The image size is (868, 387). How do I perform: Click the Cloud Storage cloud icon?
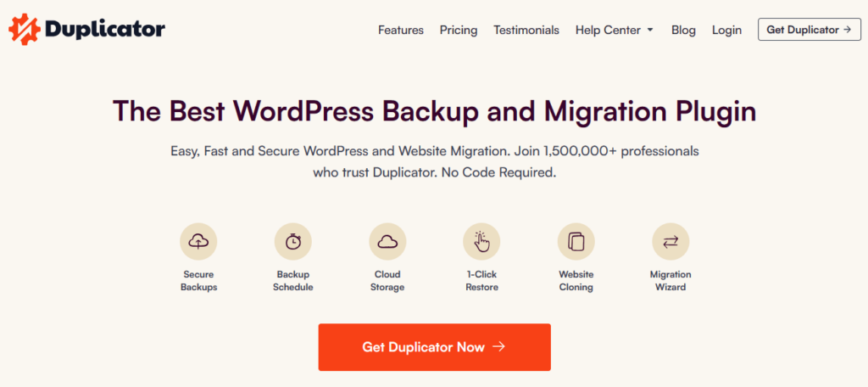[387, 242]
